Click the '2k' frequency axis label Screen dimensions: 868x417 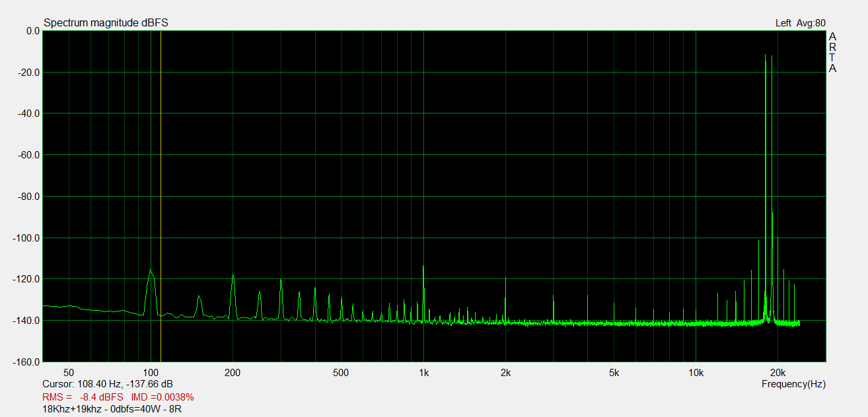click(x=505, y=372)
